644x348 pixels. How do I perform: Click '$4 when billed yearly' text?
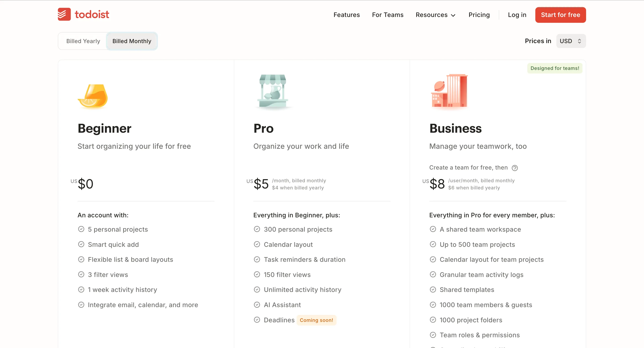[x=298, y=188]
